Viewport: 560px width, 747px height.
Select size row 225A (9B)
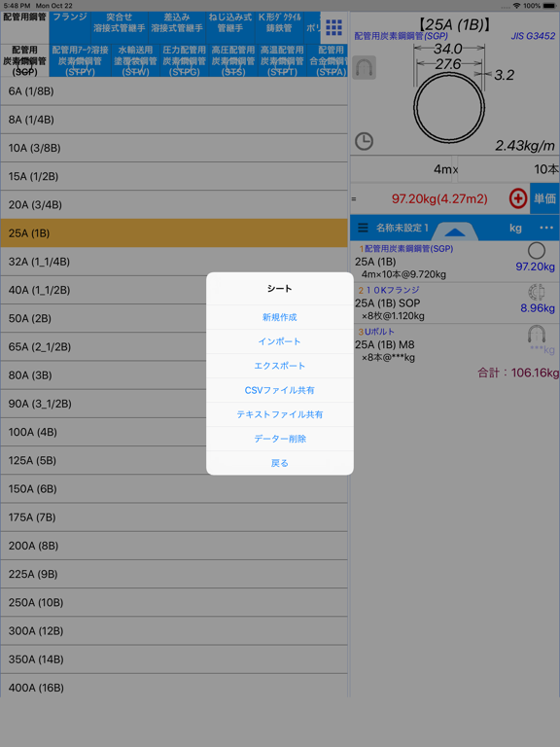click(174, 574)
